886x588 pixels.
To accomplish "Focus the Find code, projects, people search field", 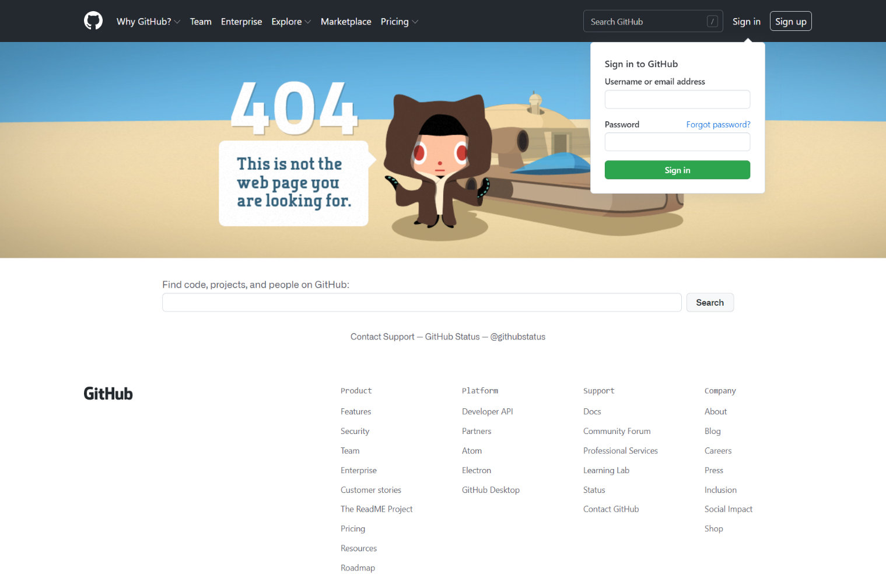I will pos(422,302).
